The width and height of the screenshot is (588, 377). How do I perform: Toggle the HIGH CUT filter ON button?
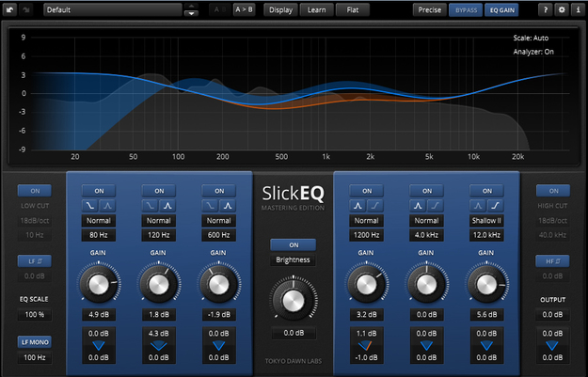[553, 191]
